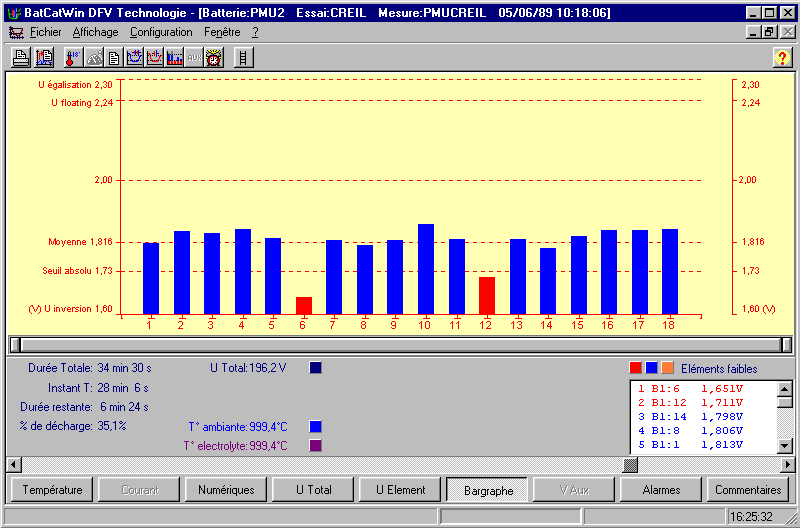This screenshot has width=800, height=528.
Task: Click the red bar for element 6
Action: pyautogui.click(x=304, y=306)
